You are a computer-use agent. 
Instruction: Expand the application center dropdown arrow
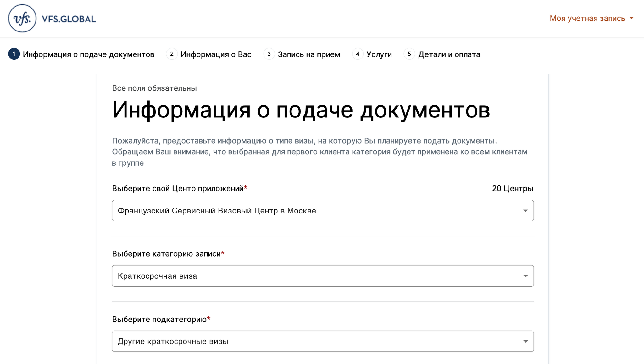pos(525,211)
